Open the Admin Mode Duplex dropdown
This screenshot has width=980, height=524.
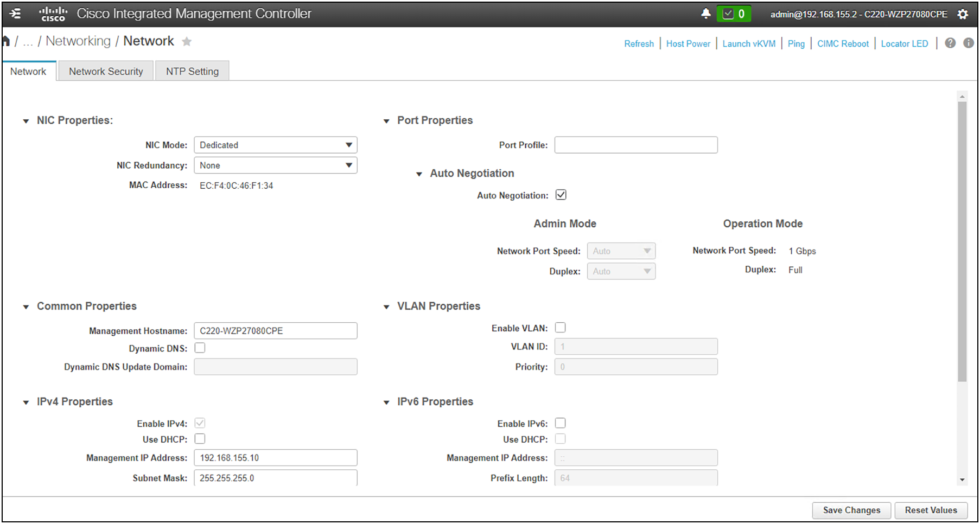621,271
